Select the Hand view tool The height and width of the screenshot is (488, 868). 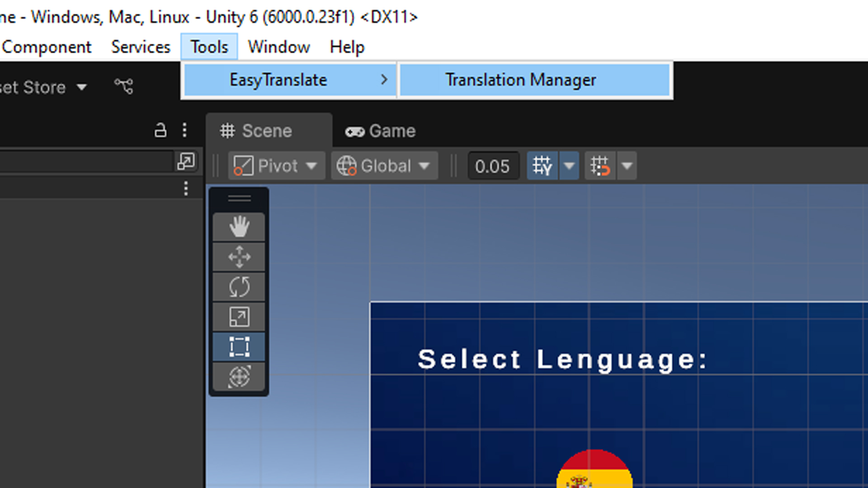coord(239,226)
